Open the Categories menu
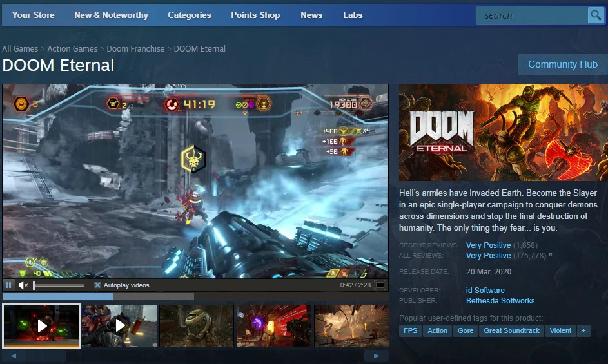The image size is (608, 364). (189, 15)
